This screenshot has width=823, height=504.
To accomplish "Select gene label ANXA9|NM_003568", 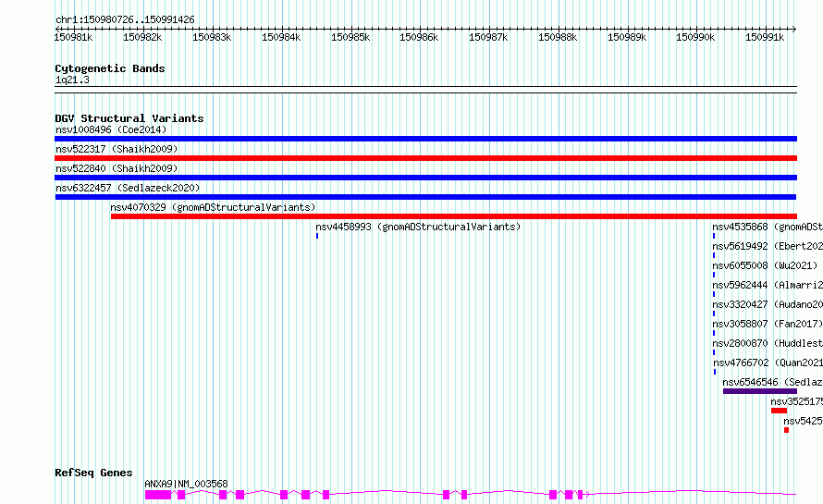I will tap(186, 484).
